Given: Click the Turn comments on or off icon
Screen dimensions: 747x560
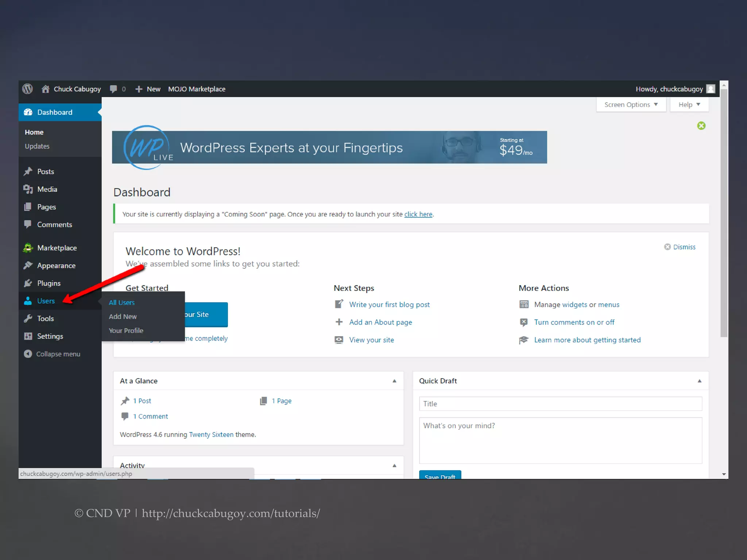Looking at the screenshot, I should click(524, 322).
